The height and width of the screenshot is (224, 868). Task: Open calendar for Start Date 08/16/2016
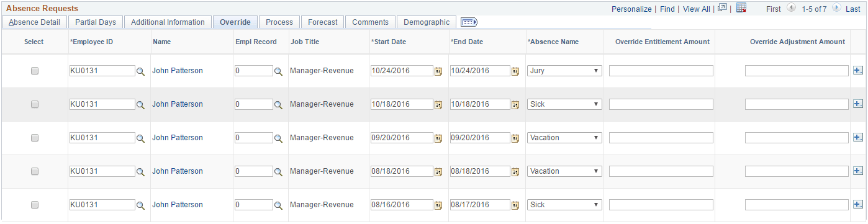tap(438, 205)
